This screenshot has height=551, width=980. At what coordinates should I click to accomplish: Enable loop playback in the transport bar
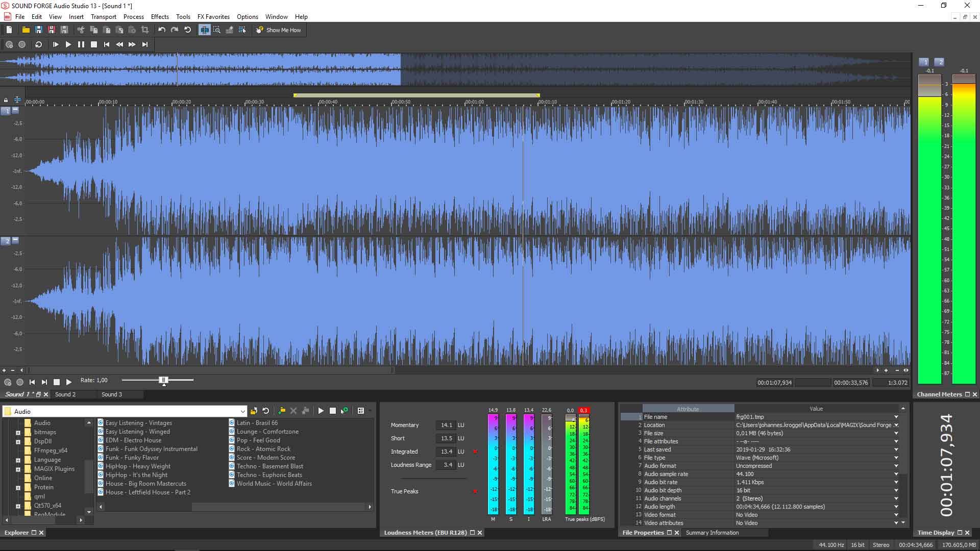[x=38, y=44]
